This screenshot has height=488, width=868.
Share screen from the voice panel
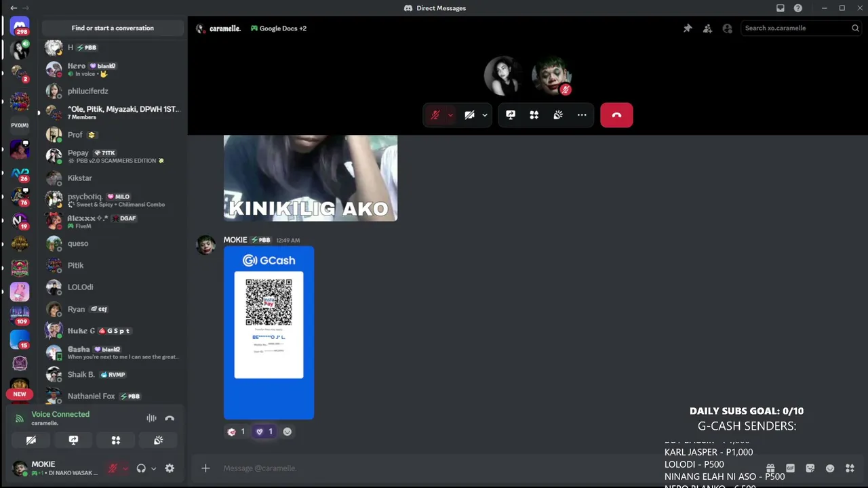click(73, 440)
